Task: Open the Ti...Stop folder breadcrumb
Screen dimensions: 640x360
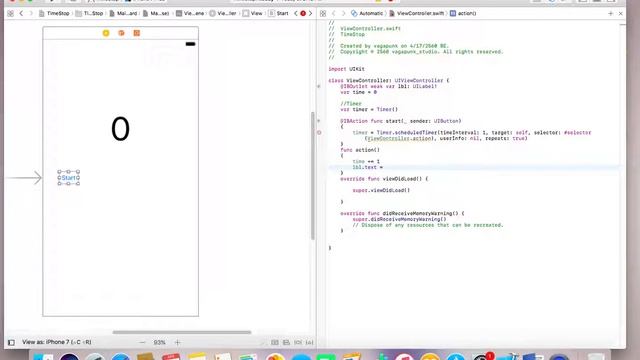Action: click(x=89, y=13)
